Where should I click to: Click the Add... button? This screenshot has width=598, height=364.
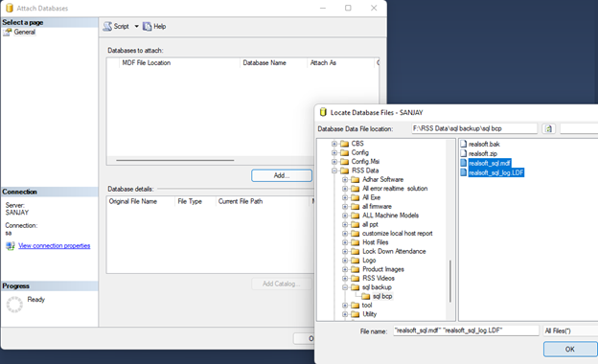click(282, 175)
